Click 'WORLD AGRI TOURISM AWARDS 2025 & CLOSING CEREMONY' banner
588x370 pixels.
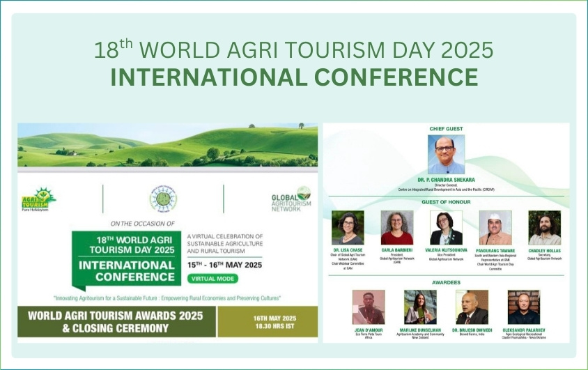116,322
